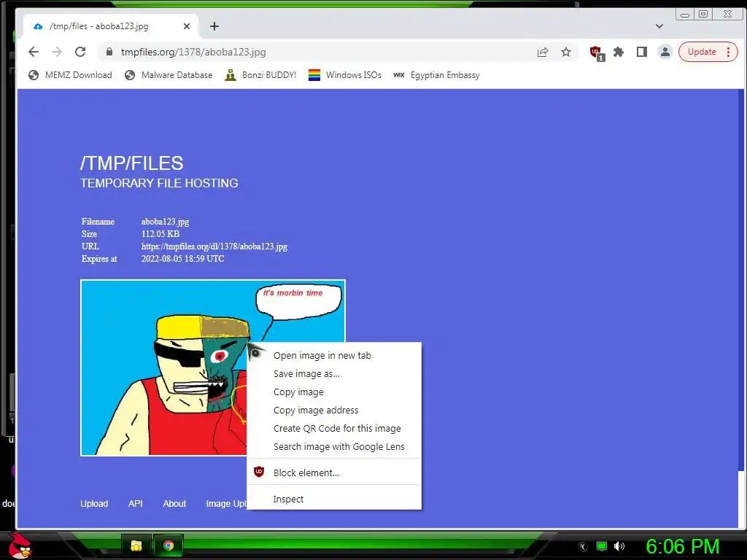Show hidden tray icons arrow

tap(583, 547)
